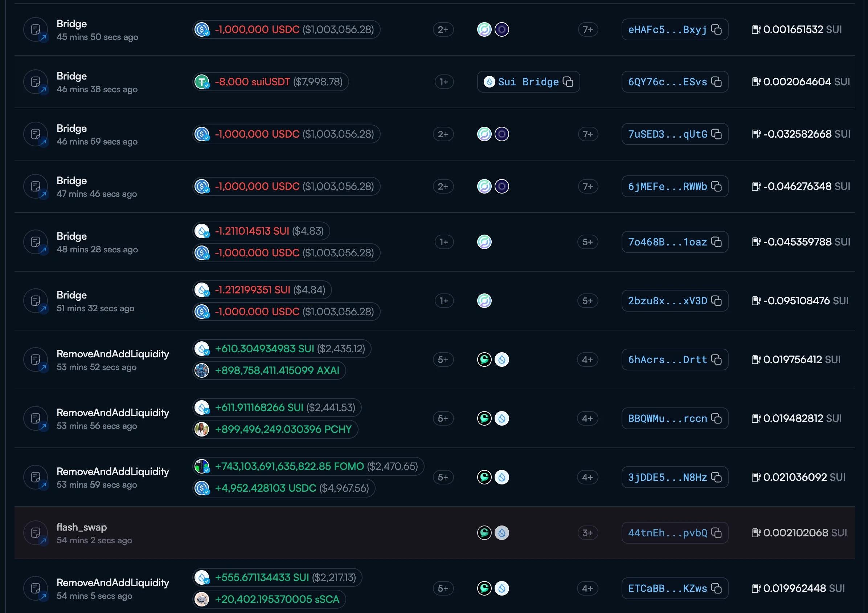Expand the 1+ badge in suiUSDT row
The width and height of the screenshot is (868, 613).
pyautogui.click(x=444, y=82)
